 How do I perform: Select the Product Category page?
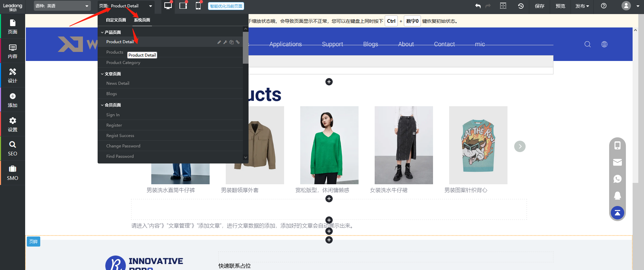170,63
